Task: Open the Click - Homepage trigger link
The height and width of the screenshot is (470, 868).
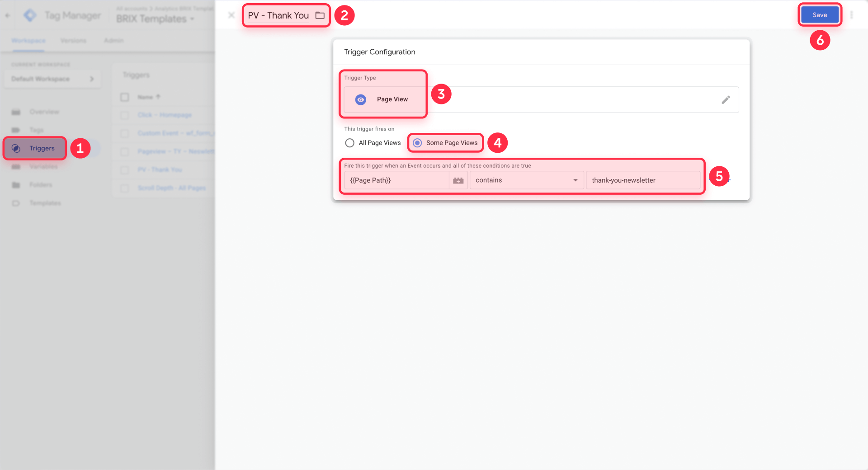Action: (165, 115)
